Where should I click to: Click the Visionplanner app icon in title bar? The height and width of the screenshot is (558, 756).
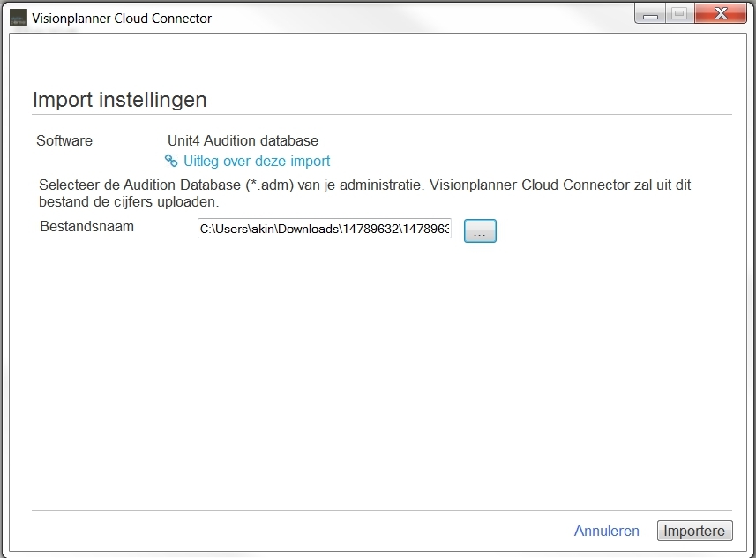coord(19,19)
